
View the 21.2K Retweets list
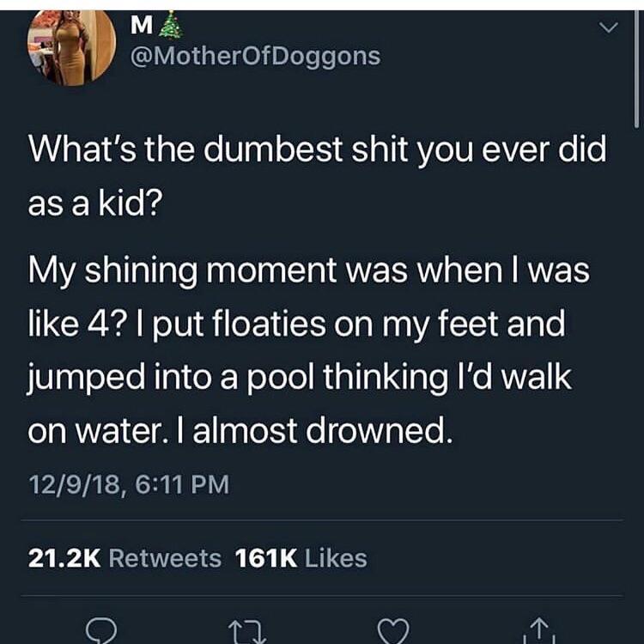125,558
